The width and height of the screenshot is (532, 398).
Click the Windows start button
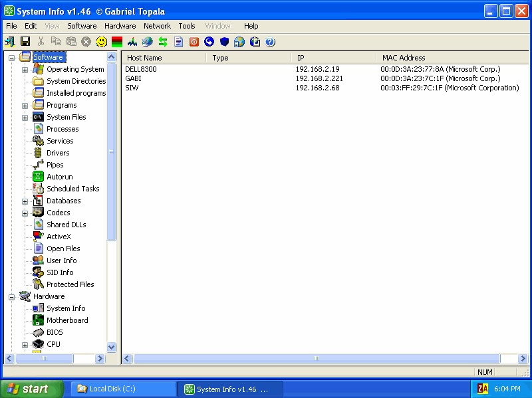[x=31, y=389]
